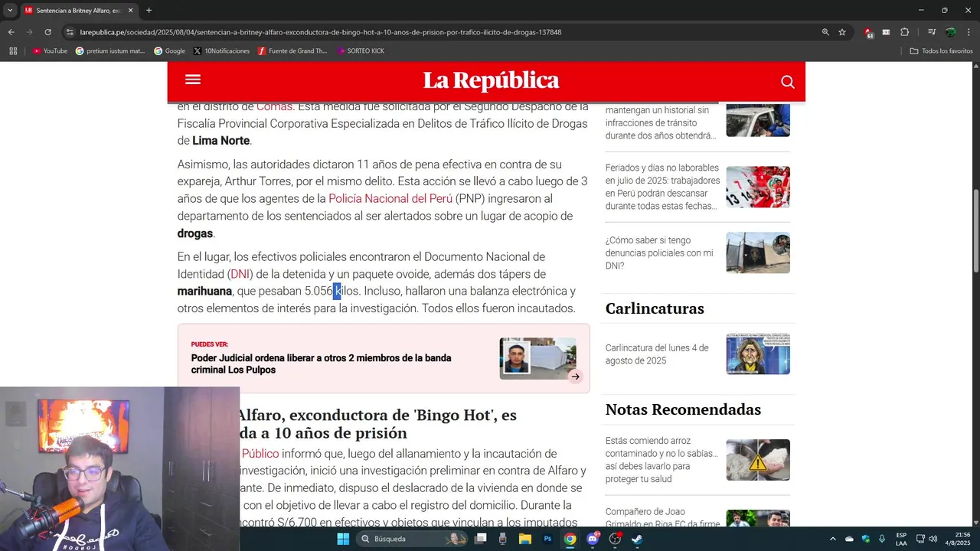This screenshot has height=551, width=980.
Task: Bookmark this page with the star icon
Action: (x=842, y=32)
